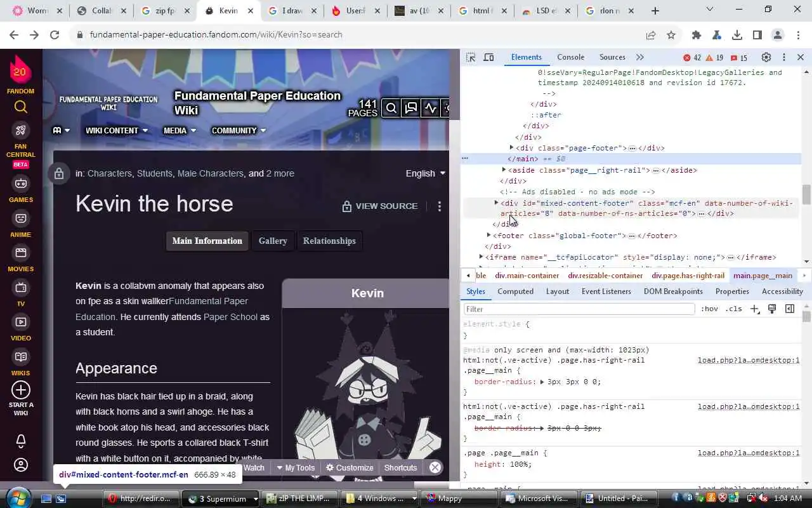Viewport: 812px width, 508px height.
Task: Open the notifications bell in Fandom sidebar
Action: [21, 440]
